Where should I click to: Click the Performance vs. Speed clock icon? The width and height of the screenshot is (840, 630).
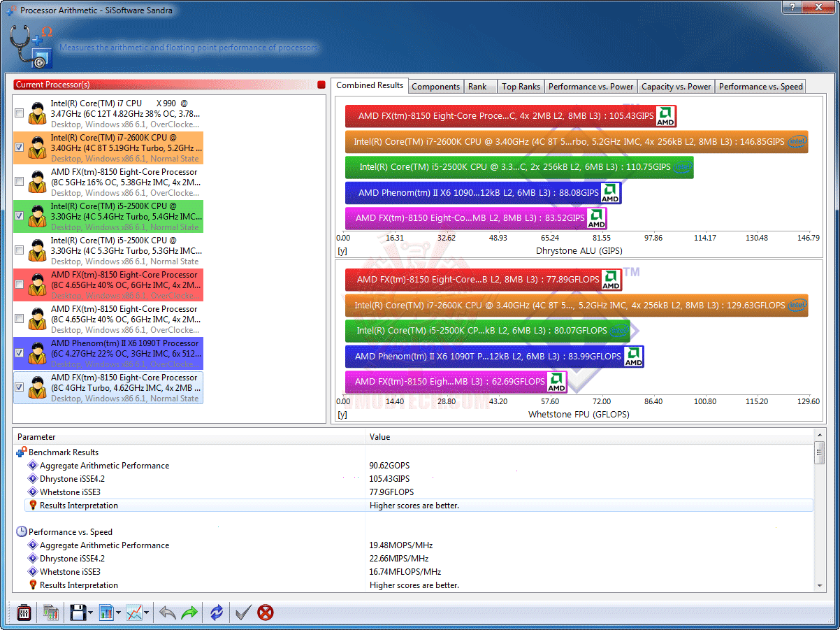coord(22,531)
